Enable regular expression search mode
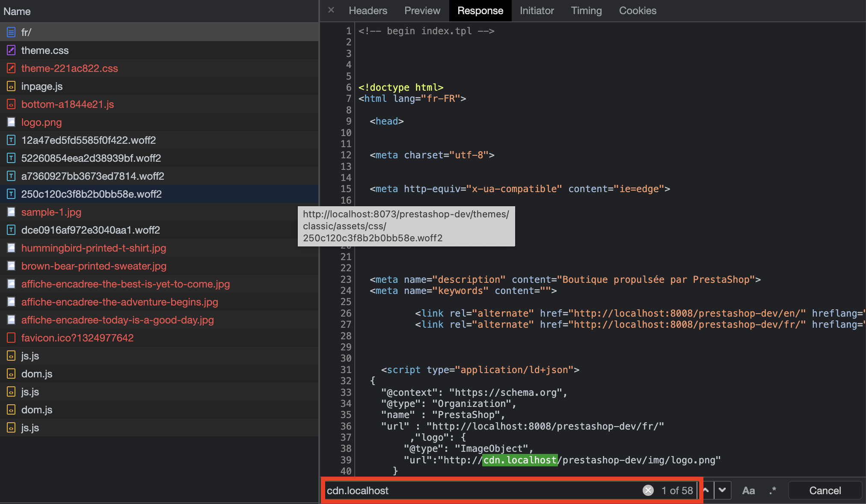866x504 pixels. pyautogui.click(x=773, y=490)
